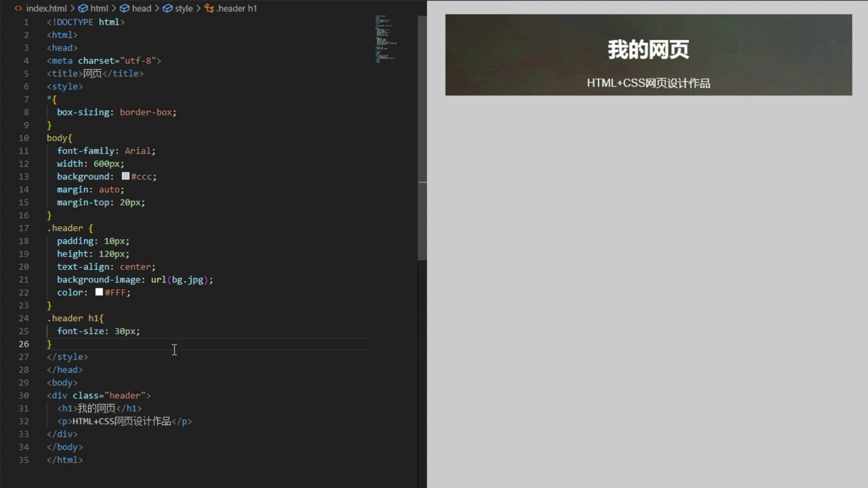The height and width of the screenshot is (488, 868).
Task: Select the index.html breadcrumb item
Action: pos(47,8)
